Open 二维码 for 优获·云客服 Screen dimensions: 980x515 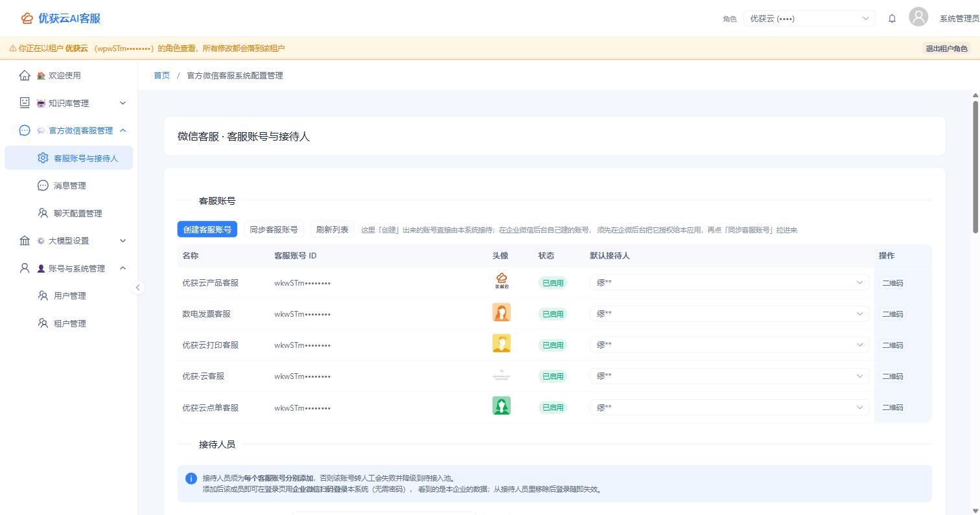click(892, 376)
